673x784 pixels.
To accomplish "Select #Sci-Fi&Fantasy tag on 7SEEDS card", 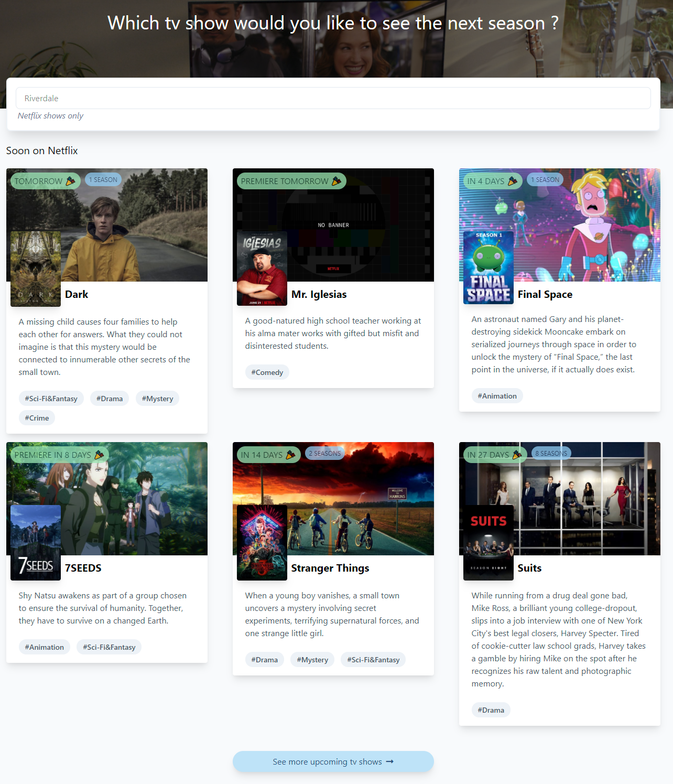I will click(x=109, y=647).
